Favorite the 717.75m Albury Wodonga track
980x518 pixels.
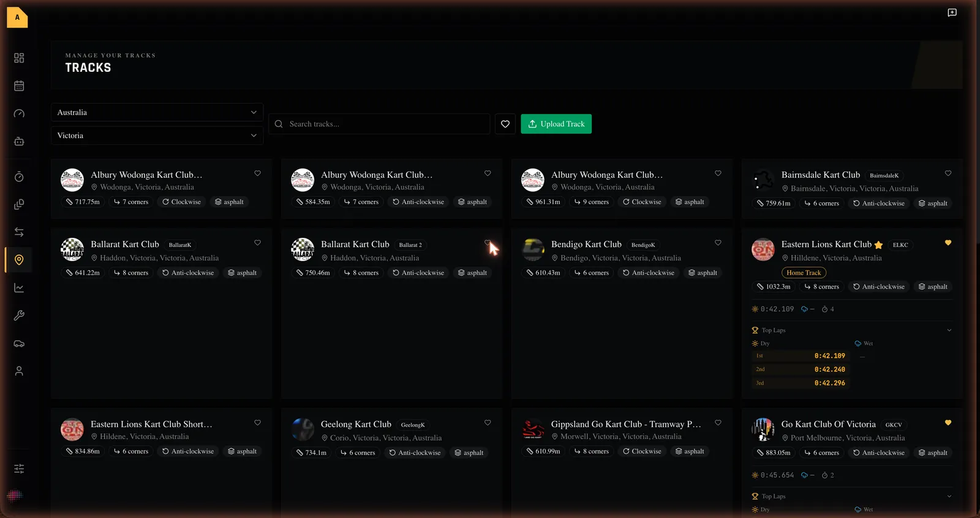coord(257,173)
